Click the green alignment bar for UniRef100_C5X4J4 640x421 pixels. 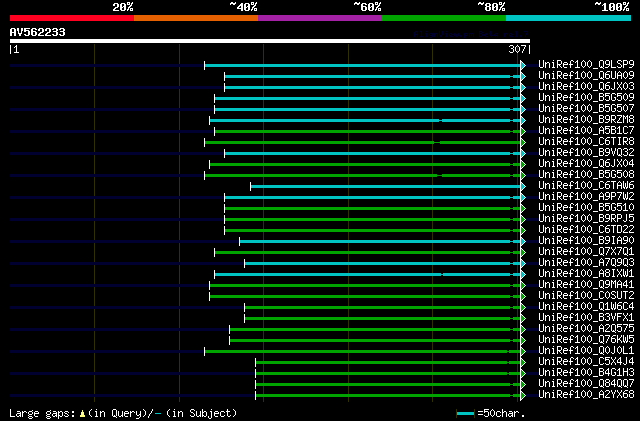[x=388, y=363]
